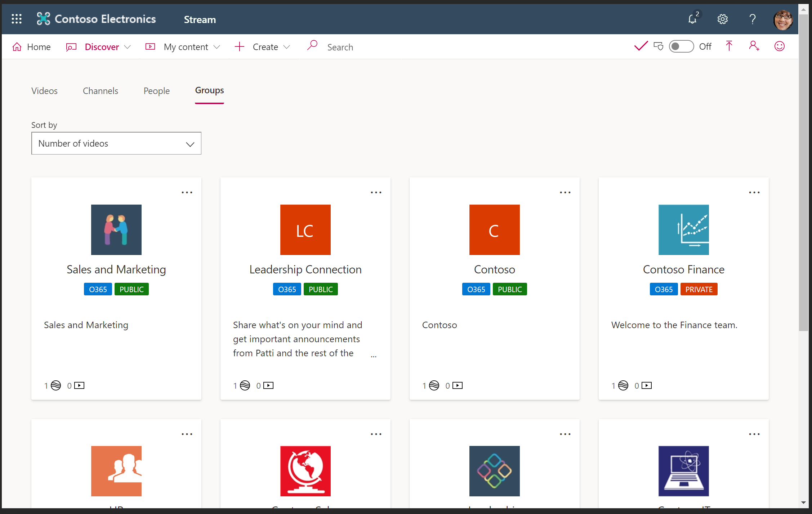
Task: Click the invite person icon
Action: 754,46
